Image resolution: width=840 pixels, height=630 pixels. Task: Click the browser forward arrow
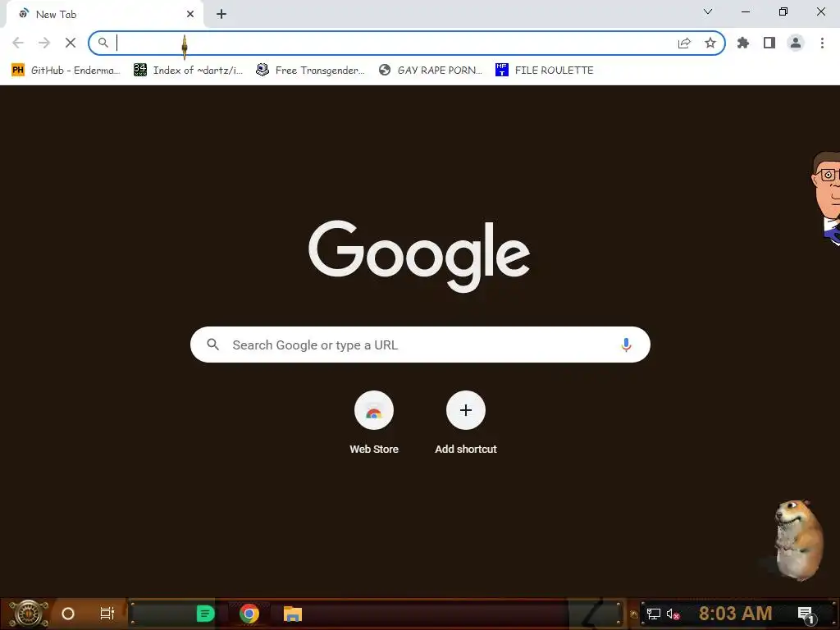[x=44, y=43]
